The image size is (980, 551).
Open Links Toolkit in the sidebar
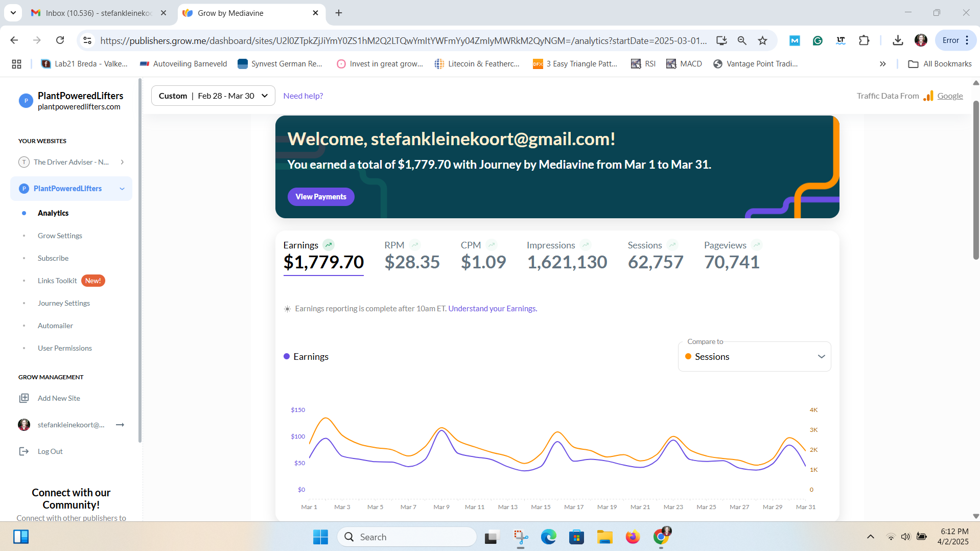click(x=57, y=281)
